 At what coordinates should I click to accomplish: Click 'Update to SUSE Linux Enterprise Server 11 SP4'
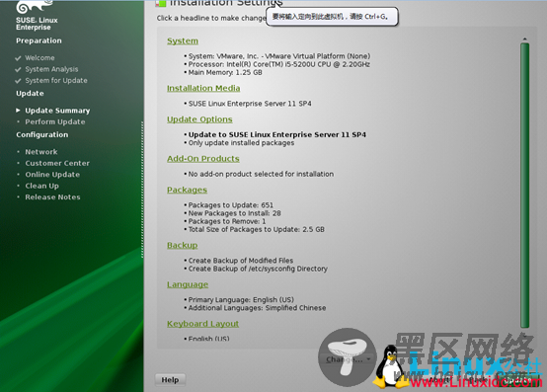[x=277, y=134]
